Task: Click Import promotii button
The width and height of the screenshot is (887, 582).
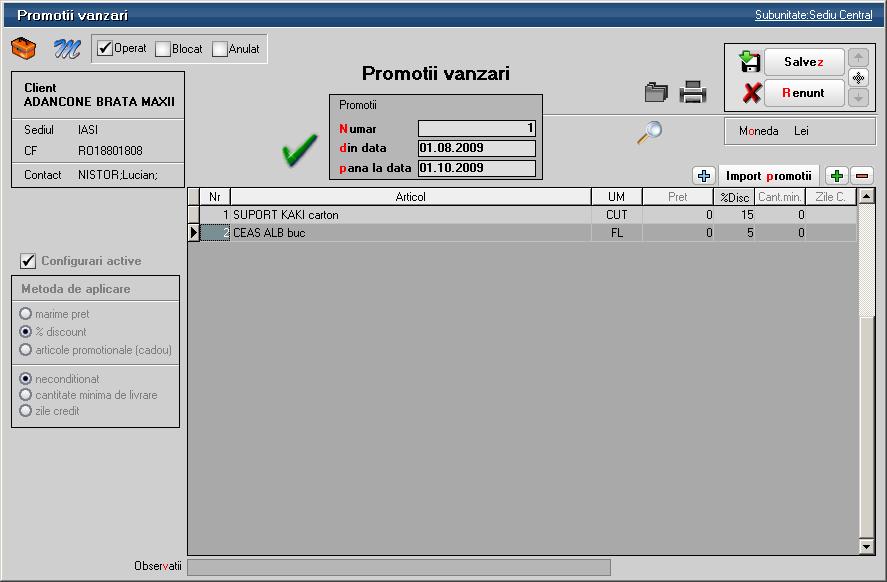Action: click(769, 176)
